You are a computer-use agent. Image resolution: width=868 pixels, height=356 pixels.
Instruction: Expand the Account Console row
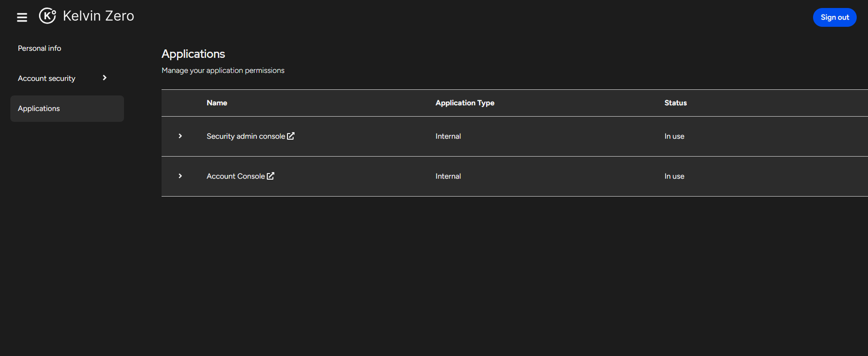coord(180,176)
